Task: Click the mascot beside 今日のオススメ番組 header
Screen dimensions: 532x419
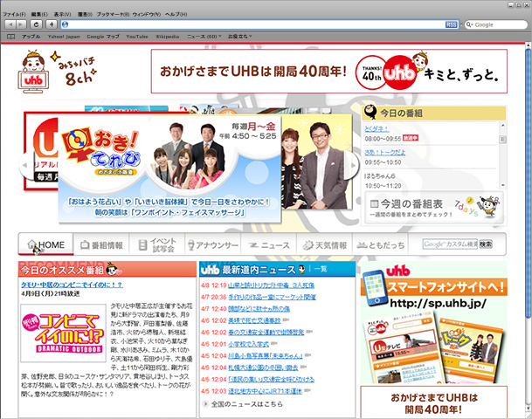Action: (x=114, y=270)
